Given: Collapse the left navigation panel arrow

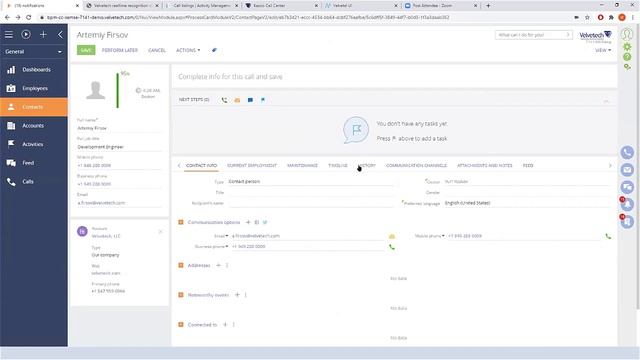Looking at the screenshot, I should coord(60,35).
